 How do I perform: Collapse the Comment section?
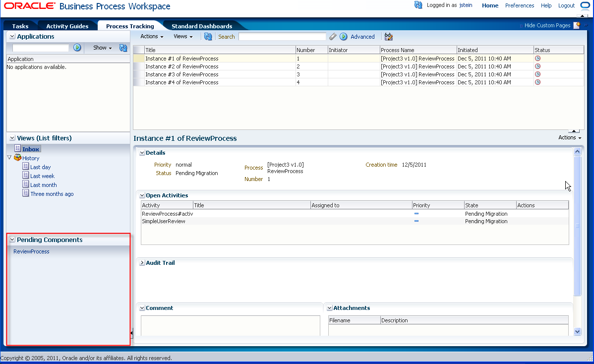(142, 308)
